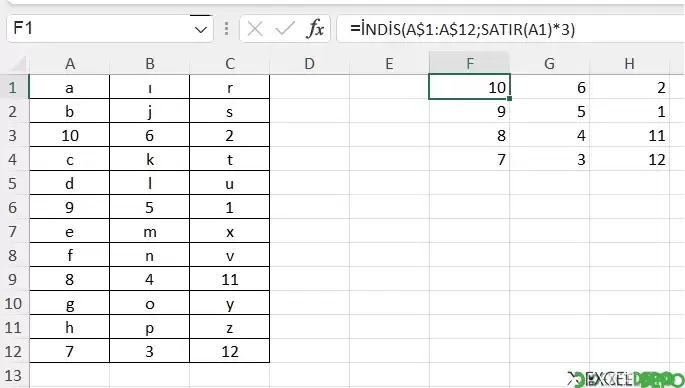Click cell B3 containing 6

(x=149, y=135)
